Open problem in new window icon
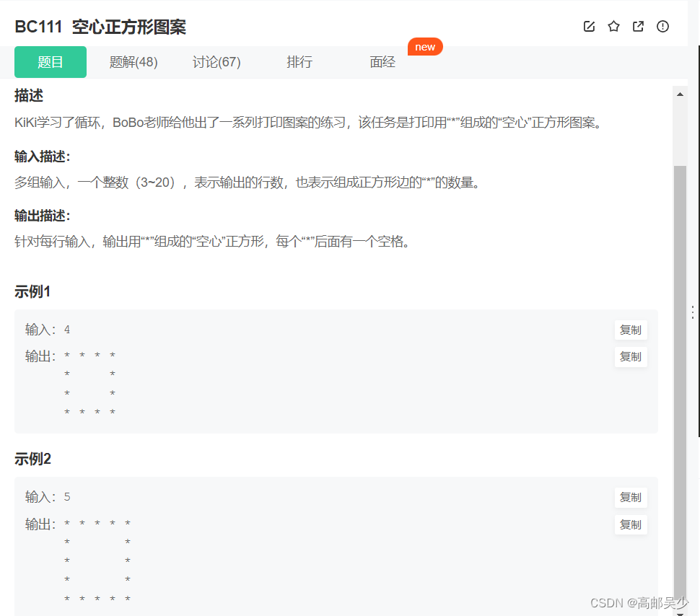The height and width of the screenshot is (616, 700). click(x=639, y=27)
